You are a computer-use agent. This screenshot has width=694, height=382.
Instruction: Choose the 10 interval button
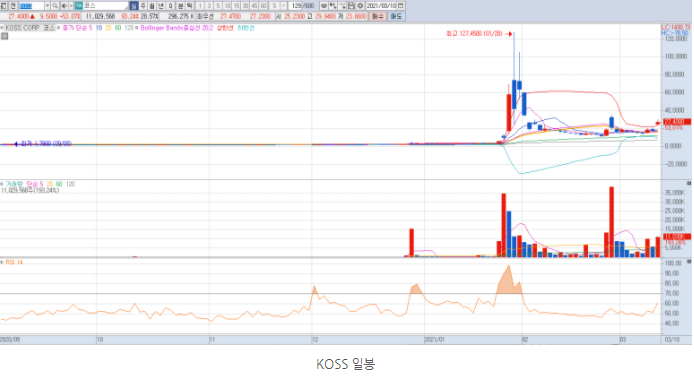227,6
